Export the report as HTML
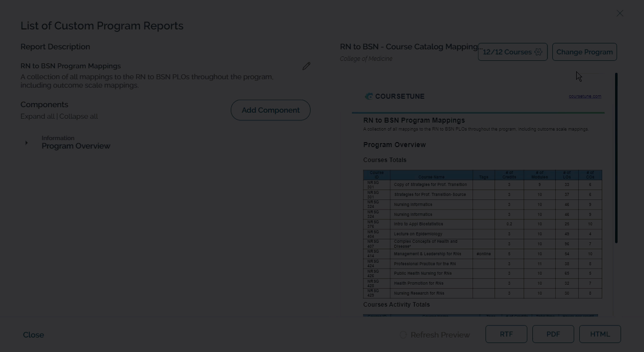644x352 pixels. (600, 334)
